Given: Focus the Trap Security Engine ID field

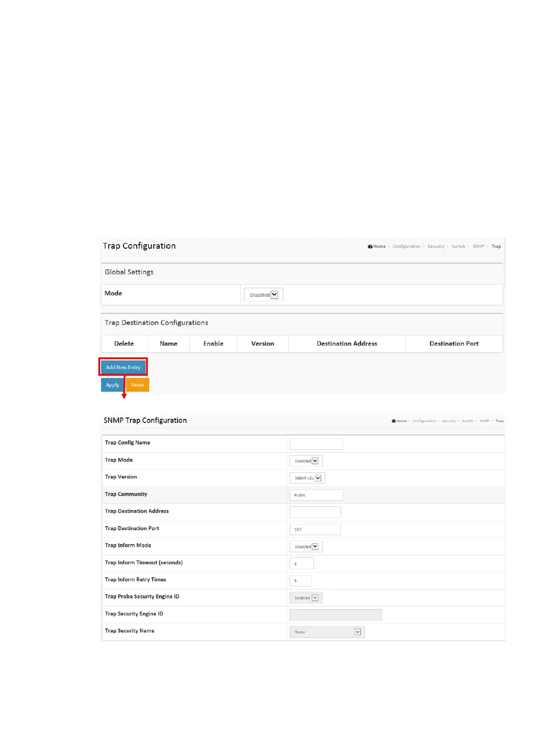Looking at the screenshot, I should point(336,615).
